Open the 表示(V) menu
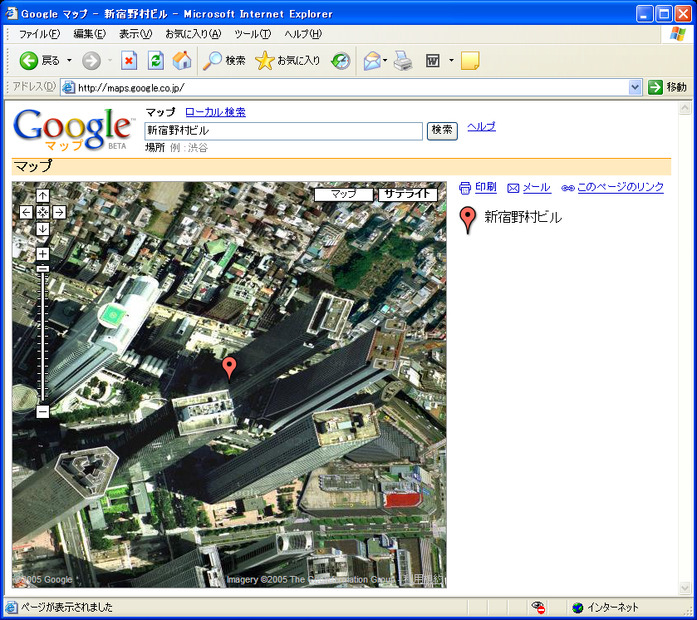This screenshot has width=697, height=620. pos(135,34)
